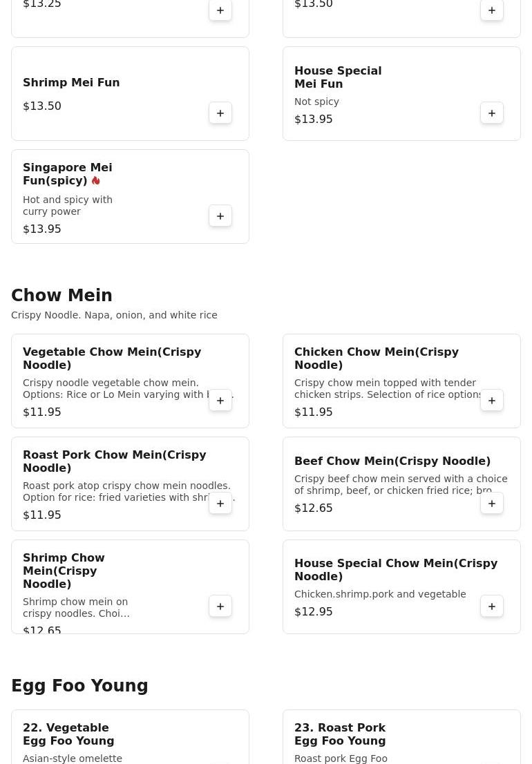Viewport: 532px width, 764px height.
Task: Click the spicy flame icon on Singapore Mei Fun
Action: (x=95, y=181)
